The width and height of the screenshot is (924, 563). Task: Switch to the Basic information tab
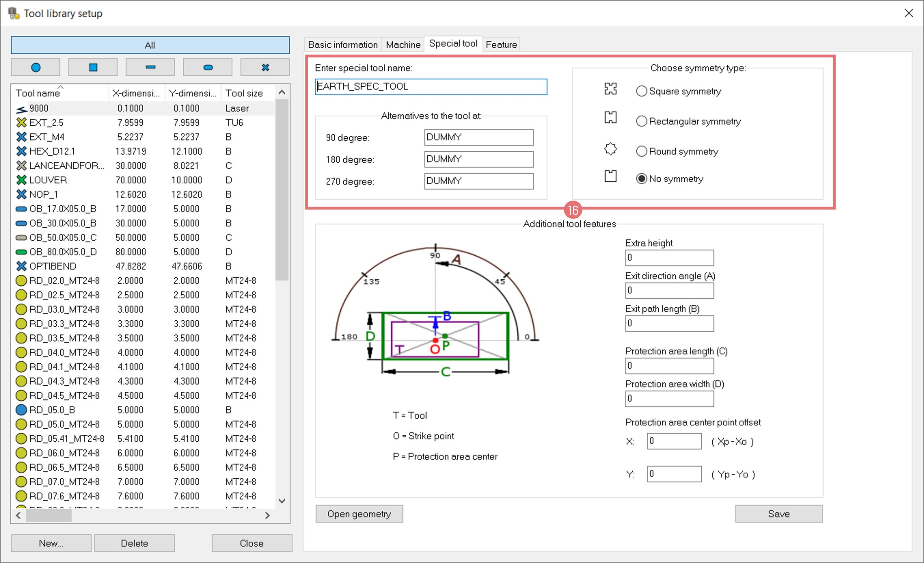(x=343, y=45)
